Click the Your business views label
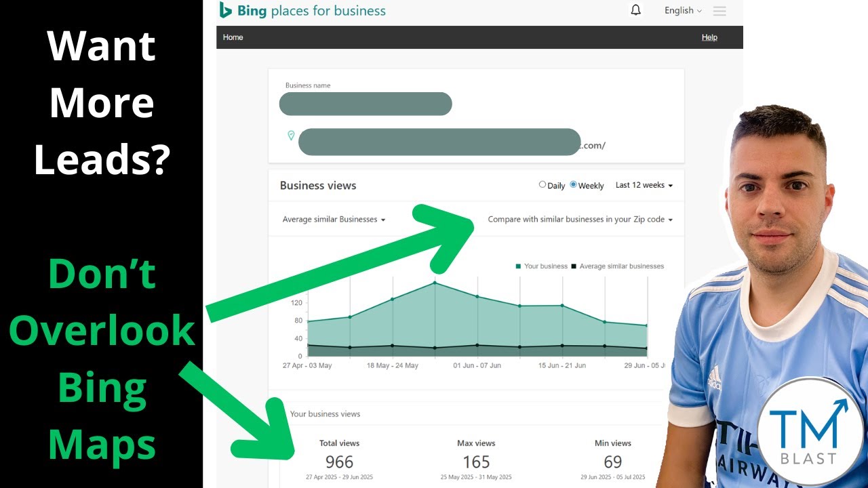This screenshot has width=868, height=488. coord(325,414)
